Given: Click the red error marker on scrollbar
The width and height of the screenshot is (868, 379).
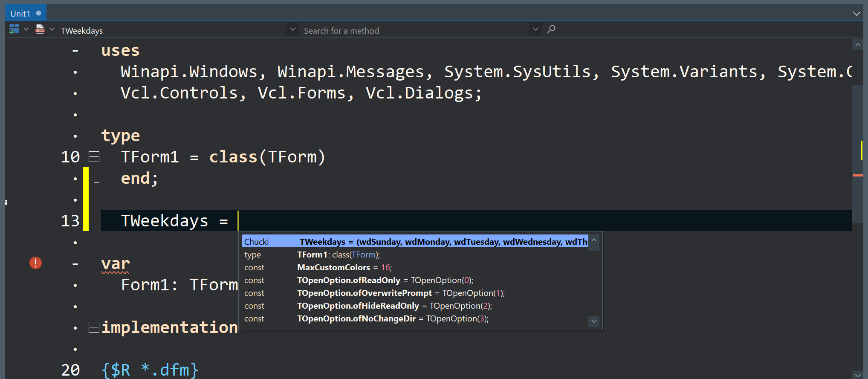Looking at the screenshot, I should point(858,175).
